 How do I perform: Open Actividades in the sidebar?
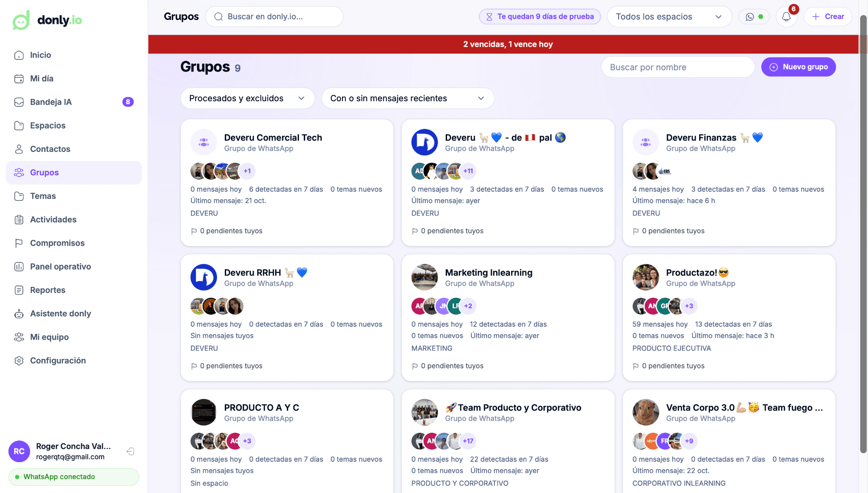pyautogui.click(x=74, y=220)
